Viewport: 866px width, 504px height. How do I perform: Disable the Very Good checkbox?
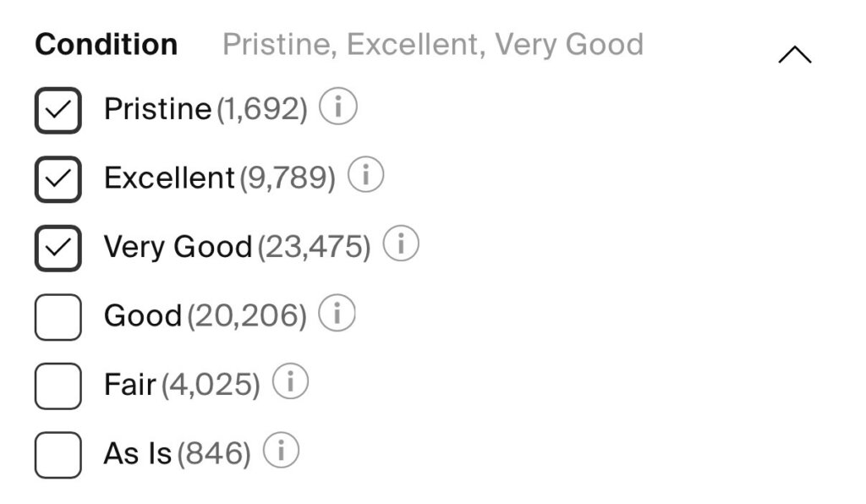58,248
